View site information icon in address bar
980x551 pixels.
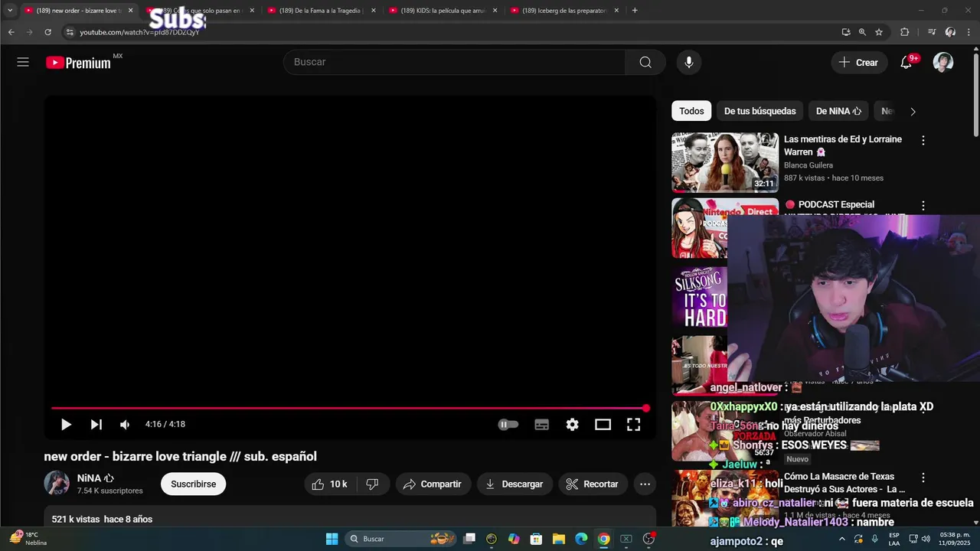(x=70, y=32)
